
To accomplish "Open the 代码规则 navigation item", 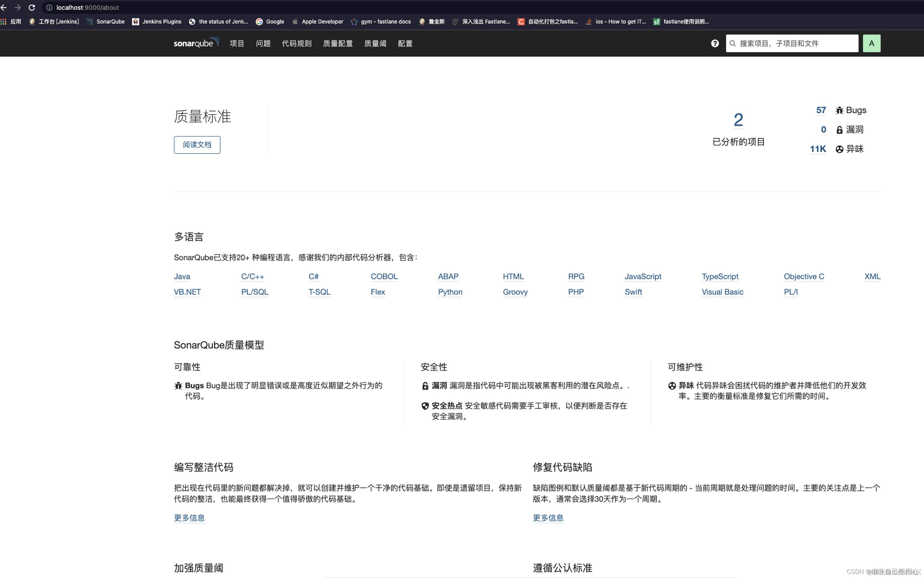I will (x=296, y=44).
